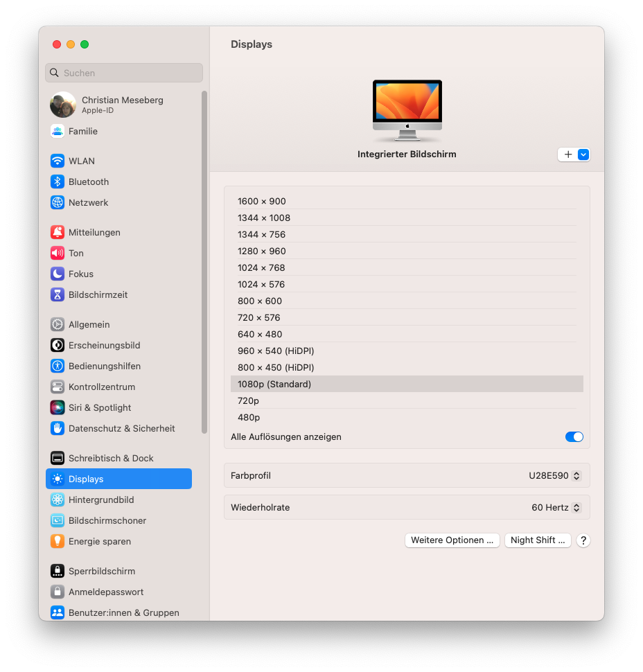Open the Familie icon in sidebar
Viewport: 643px width, 672px height.
pyautogui.click(x=58, y=131)
